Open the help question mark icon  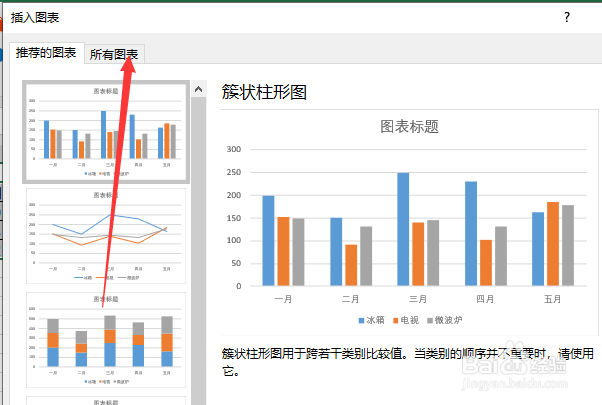[567, 17]
